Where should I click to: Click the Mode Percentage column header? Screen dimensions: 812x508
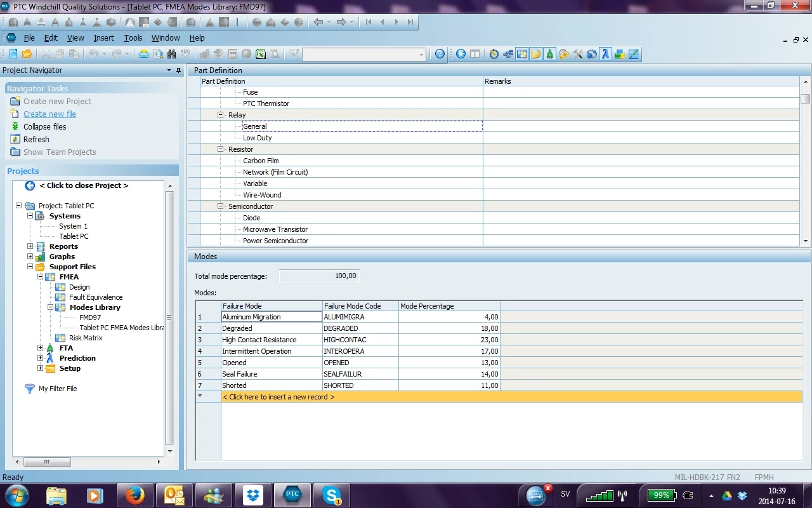coord(450,306)
